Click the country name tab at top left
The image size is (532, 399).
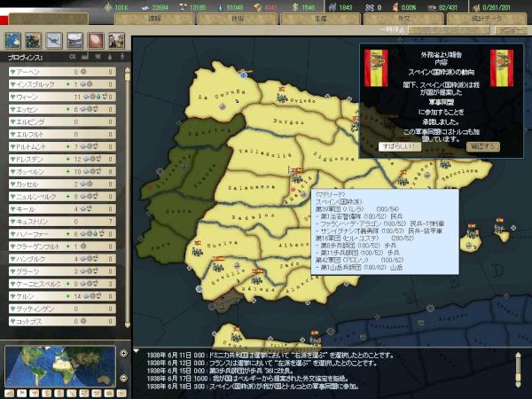point(49,19)
